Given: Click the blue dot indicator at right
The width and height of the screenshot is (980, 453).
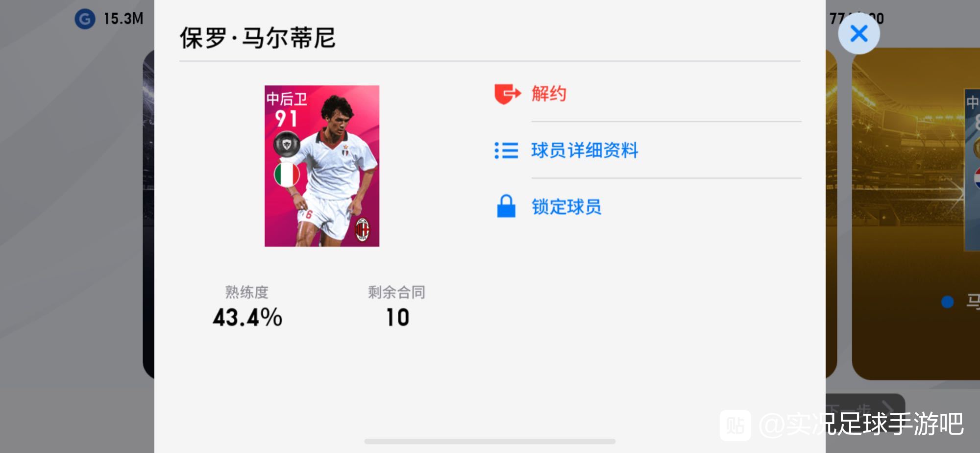Looking at the screenshot, I should click(947, 302).
